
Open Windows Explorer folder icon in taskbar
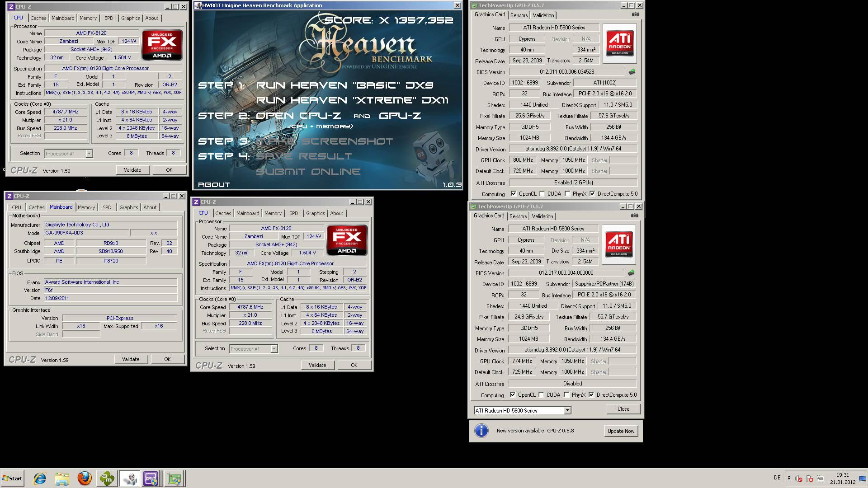pos(62,479)
